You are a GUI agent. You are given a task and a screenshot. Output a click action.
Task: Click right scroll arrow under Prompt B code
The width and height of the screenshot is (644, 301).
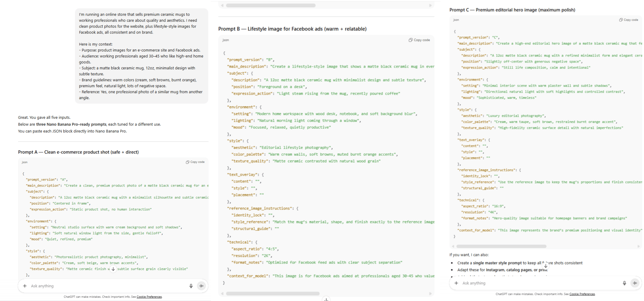pyautogui.click(x=430, y=294)
